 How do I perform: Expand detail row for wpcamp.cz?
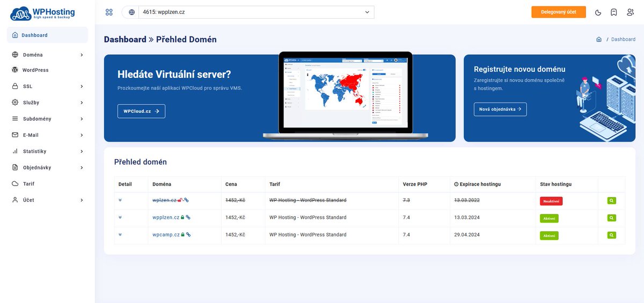120,234
